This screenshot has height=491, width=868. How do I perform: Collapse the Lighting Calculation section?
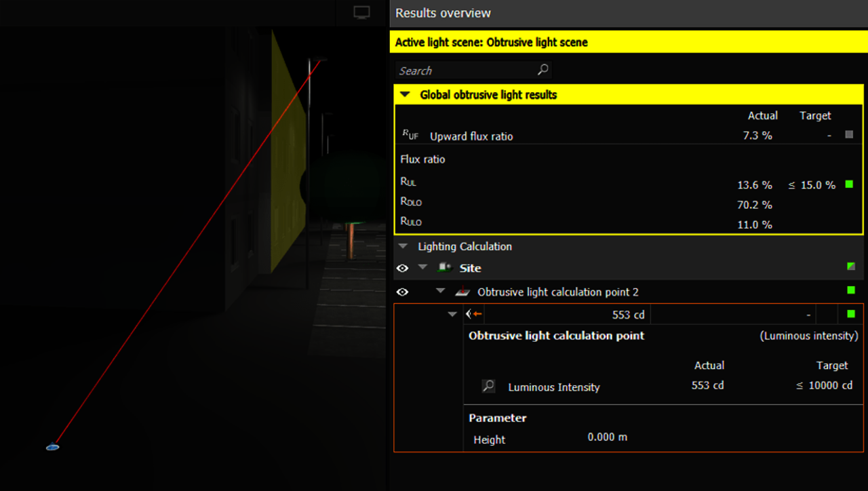(403, 247)
